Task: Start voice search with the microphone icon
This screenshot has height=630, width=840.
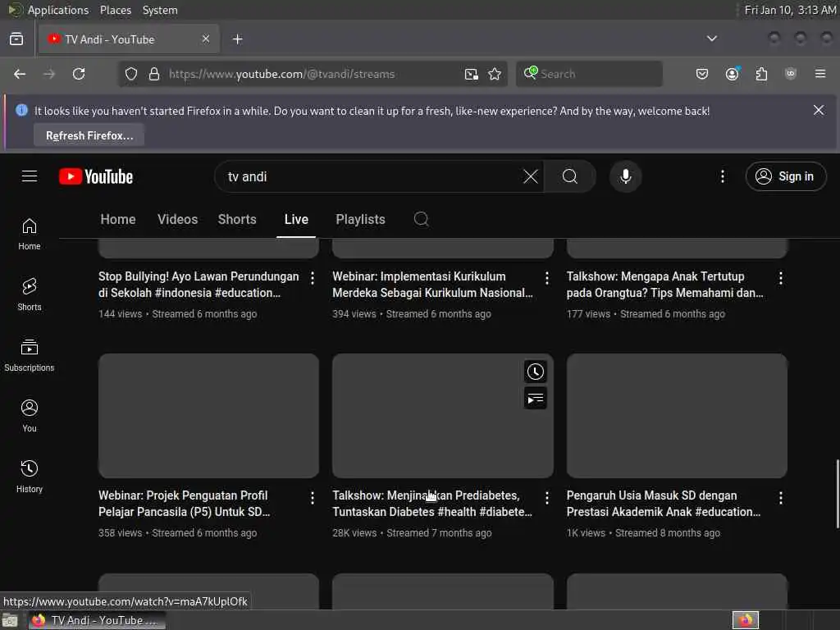Action: coord(625,176)
